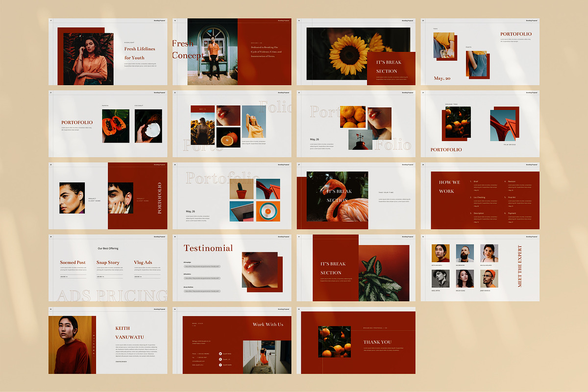This screenshot has height=392, width=588.
Task: Click the coconut photo
Action: (148, 125)
